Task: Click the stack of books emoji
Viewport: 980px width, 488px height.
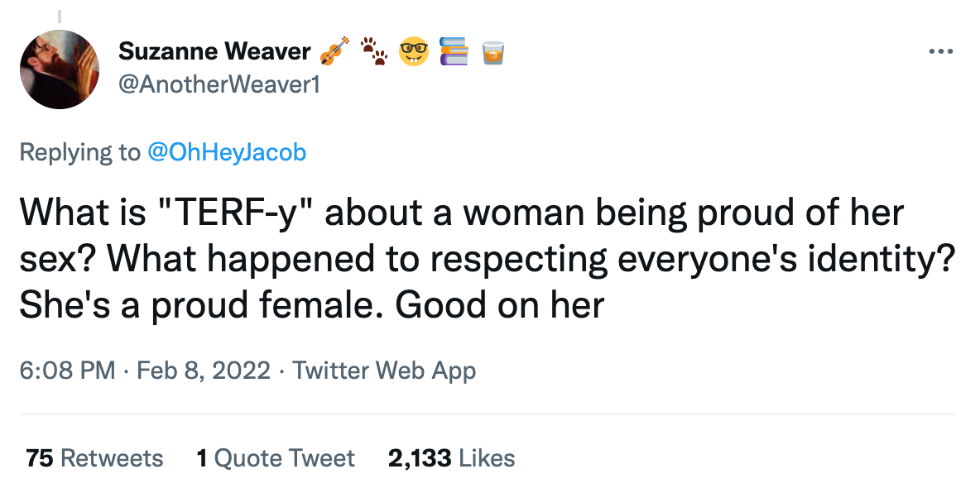Action: click(452, 52)
